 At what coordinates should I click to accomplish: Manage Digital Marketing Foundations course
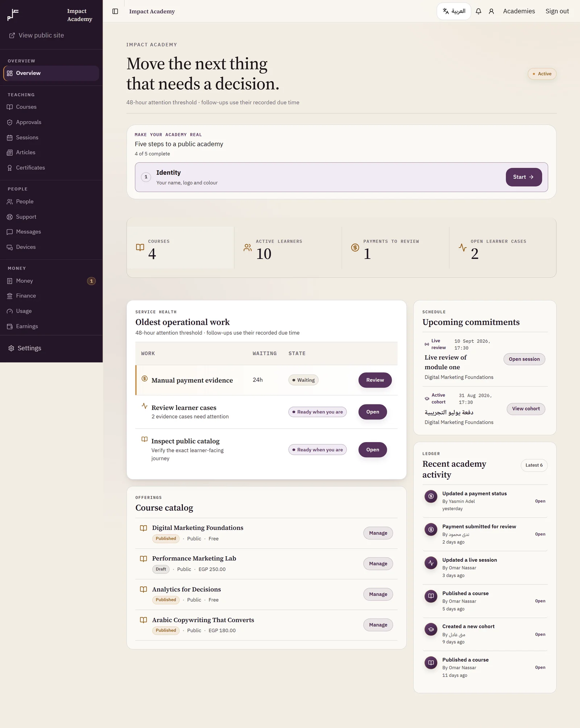click(378, 533)
